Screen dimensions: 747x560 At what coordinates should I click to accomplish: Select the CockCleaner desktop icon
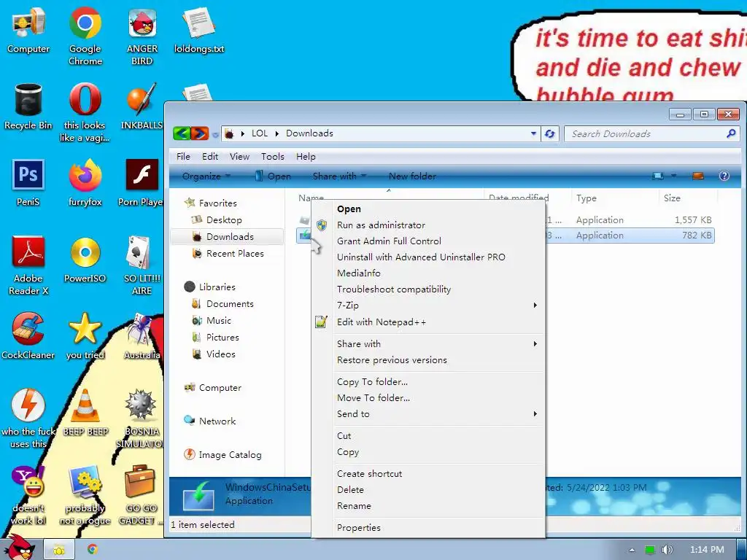coord(28,336)
